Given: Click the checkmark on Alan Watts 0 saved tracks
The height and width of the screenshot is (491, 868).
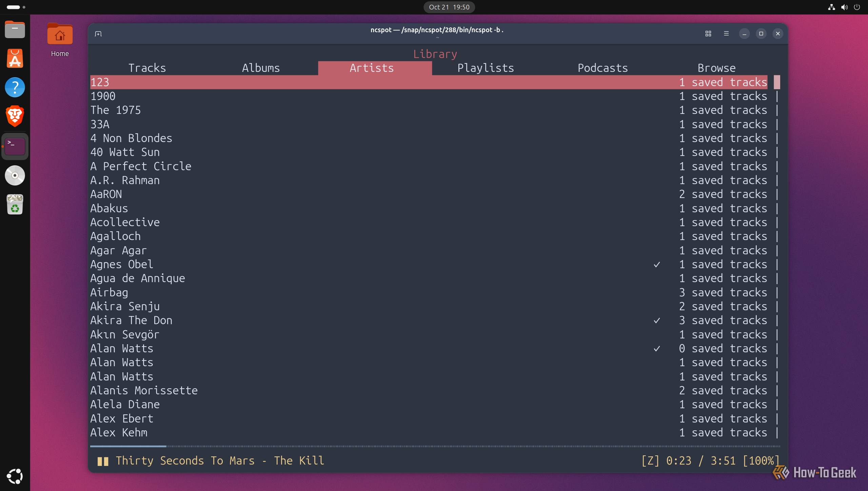Looking at the screenshot, I should (x=657, y=349).
